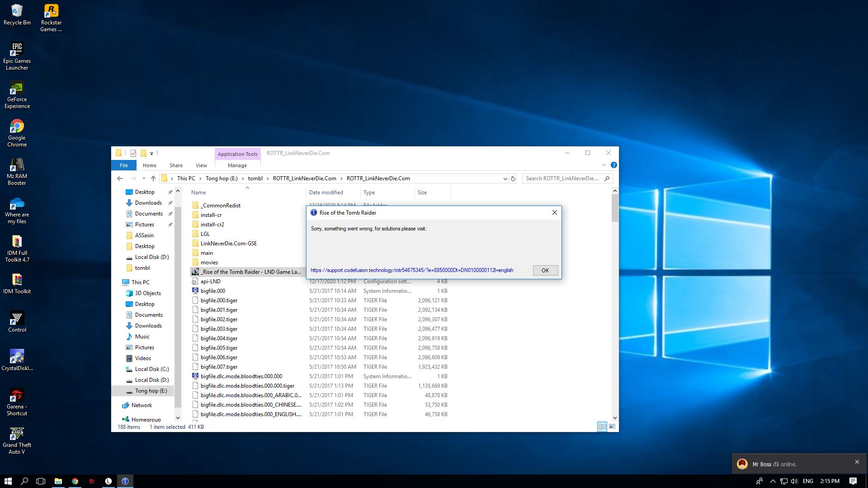Select bigfile.000.tiger in file list

(x=219, y=300)
